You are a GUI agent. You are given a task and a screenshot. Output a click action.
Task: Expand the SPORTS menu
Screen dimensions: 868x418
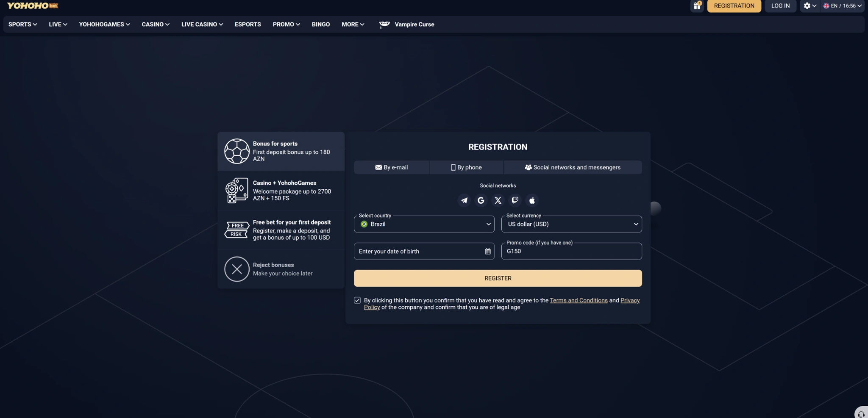23,25
